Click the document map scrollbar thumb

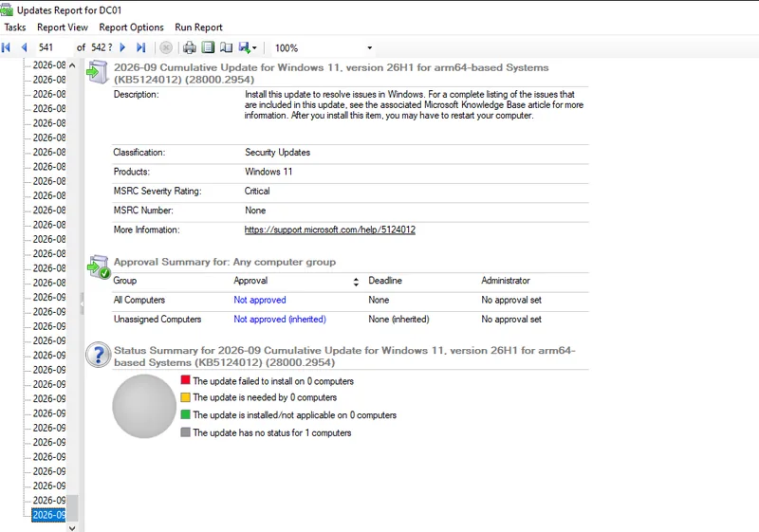pyautogui.click(x=72, y=508)
